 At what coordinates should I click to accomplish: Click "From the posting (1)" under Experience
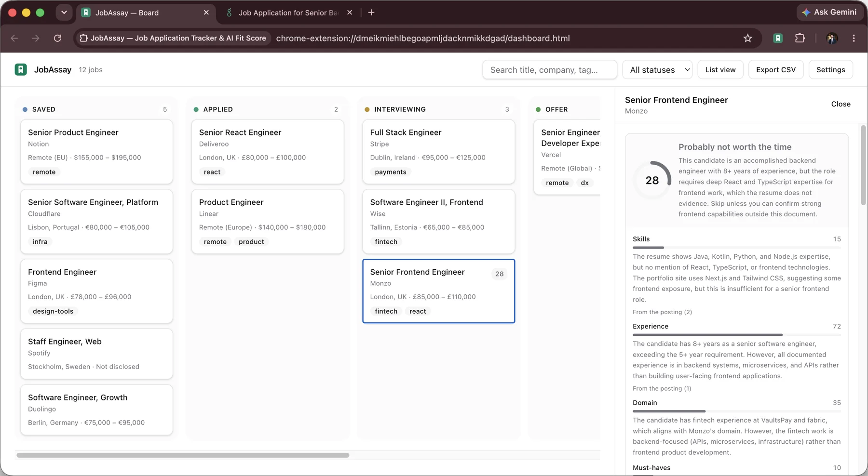point(662,389)
